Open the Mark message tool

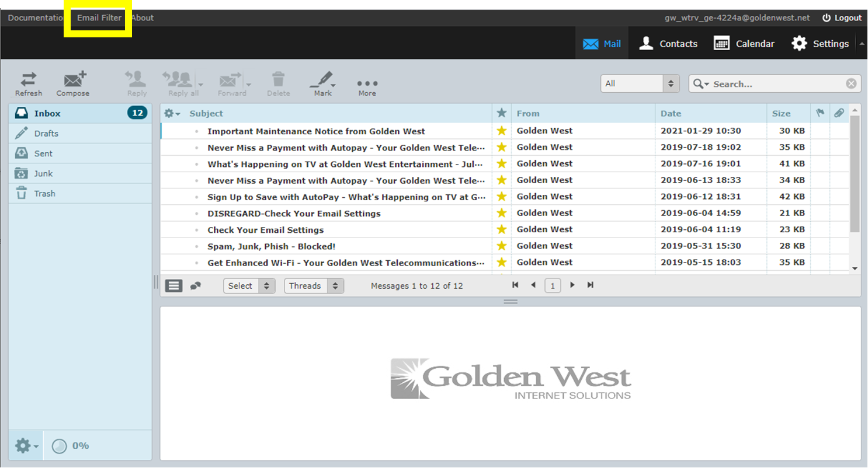pos(322,83)
